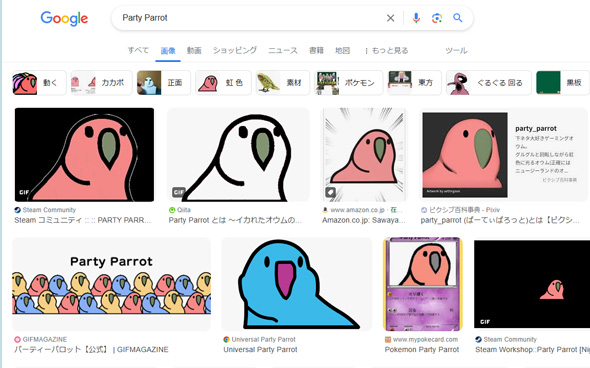Click the Qiita source favicon
The width and height of the screenshot is (590, 368).
172,210
